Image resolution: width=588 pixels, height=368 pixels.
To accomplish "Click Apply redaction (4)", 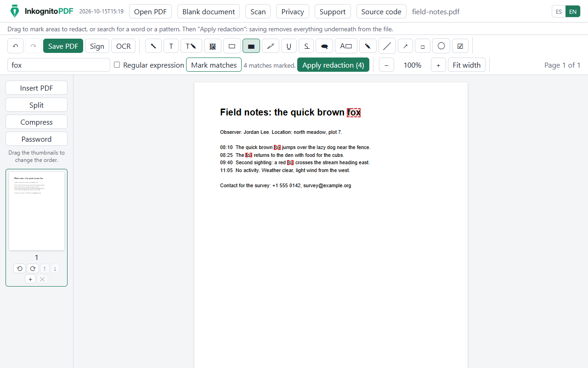I will click(x=333, y=65).
